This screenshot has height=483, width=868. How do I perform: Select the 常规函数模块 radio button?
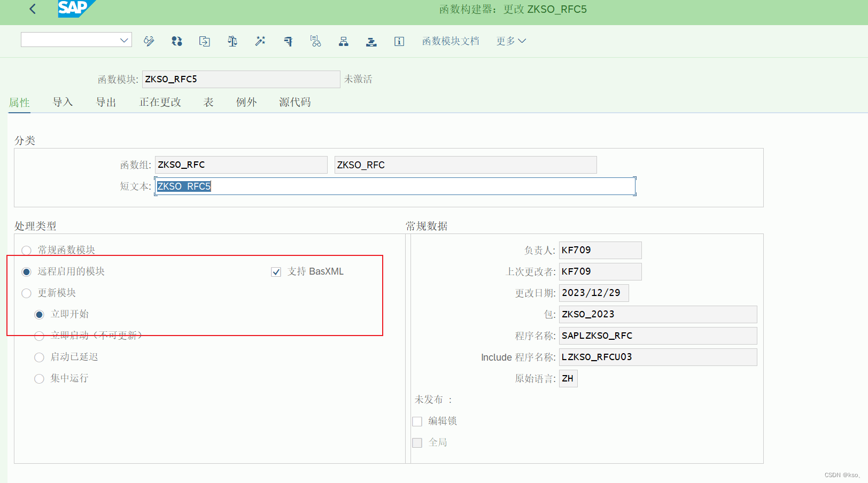coord(26,250)
